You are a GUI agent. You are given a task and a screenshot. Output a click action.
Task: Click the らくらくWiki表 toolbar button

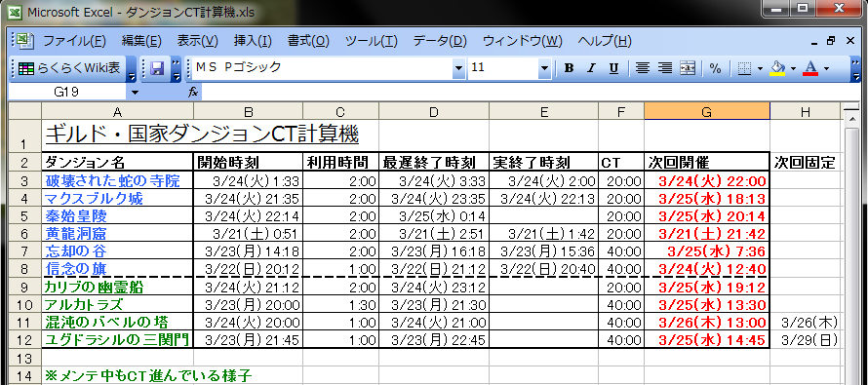pos(69,68)
